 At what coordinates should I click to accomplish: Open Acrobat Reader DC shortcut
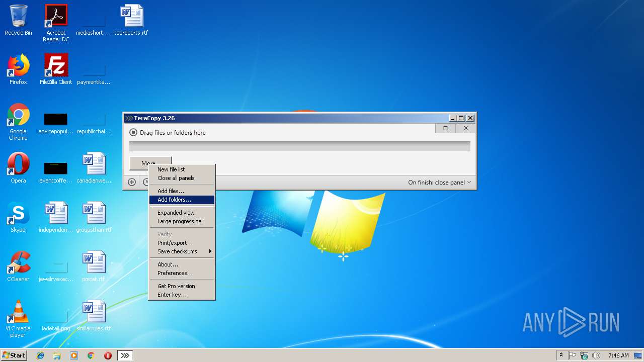pos(56,24)
